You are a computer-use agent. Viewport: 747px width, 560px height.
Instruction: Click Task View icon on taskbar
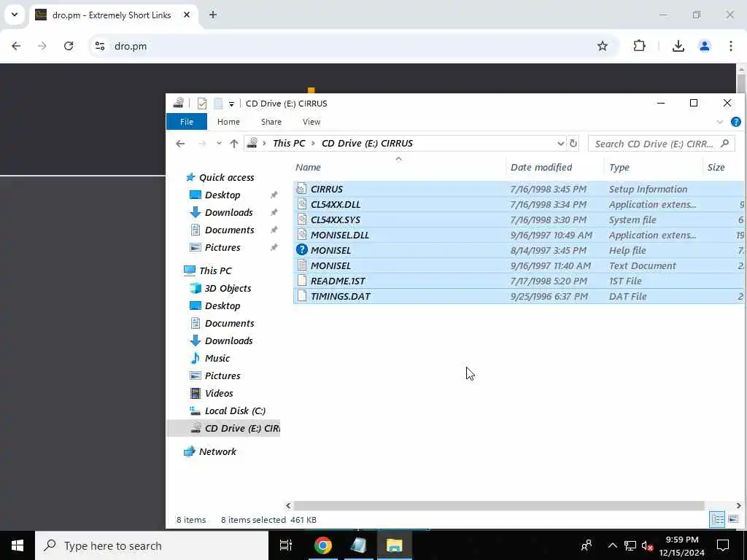click(x=286, y=545)
